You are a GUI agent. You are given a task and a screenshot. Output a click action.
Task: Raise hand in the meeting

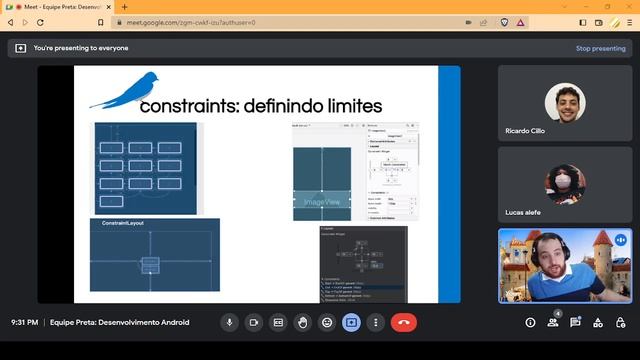[x=302, y=322]
